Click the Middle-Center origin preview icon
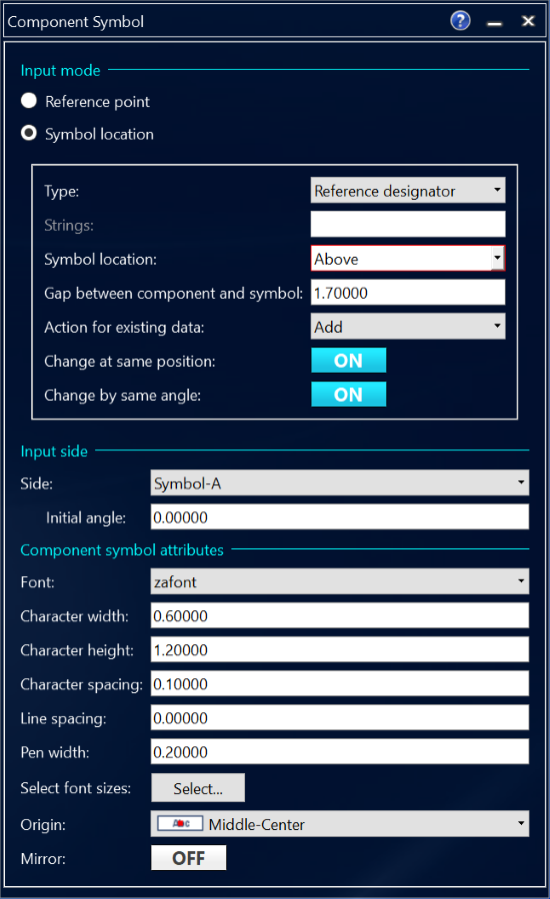Screen dimensions: 550x899 coord(180,823)
